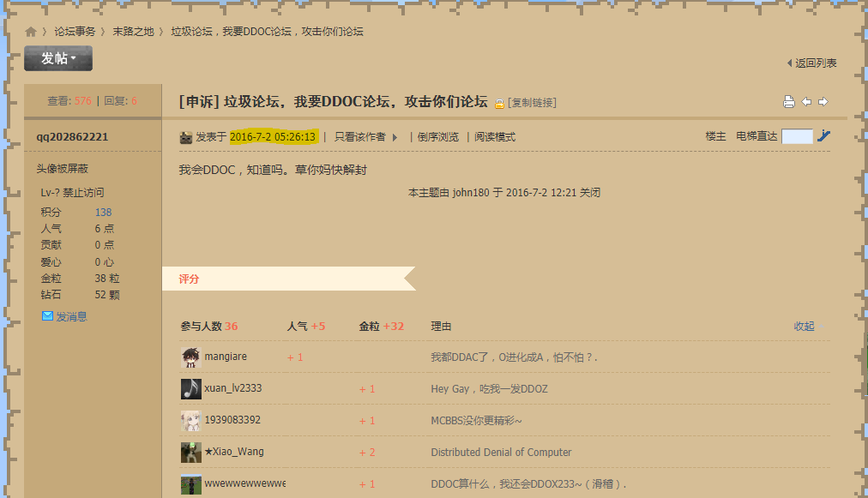The width and height of the screenshot is (868, 498).
Task: Click the 复制链接 copy link
Action: (x=532, y=103)
